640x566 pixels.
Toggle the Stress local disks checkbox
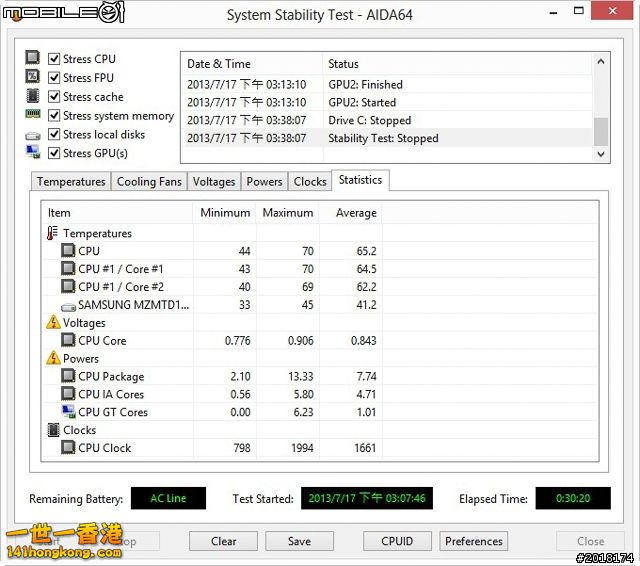pos(54,134)
